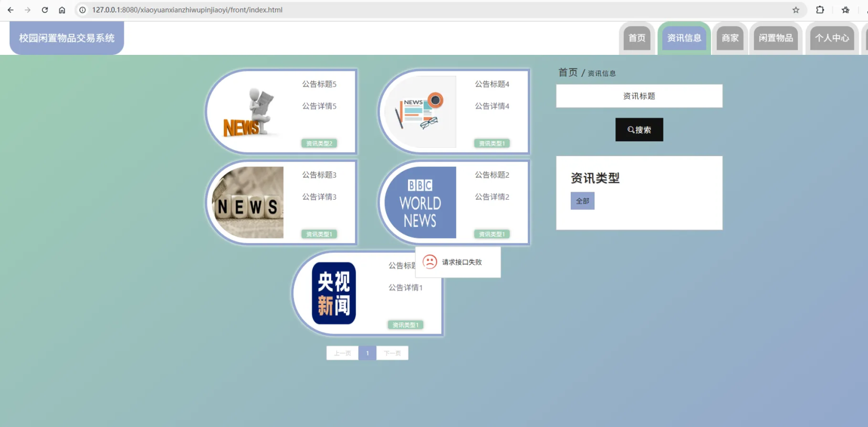The image size is (868, 427).
Task: Open the BBC World News thumbnail
Action: [420, 202]
